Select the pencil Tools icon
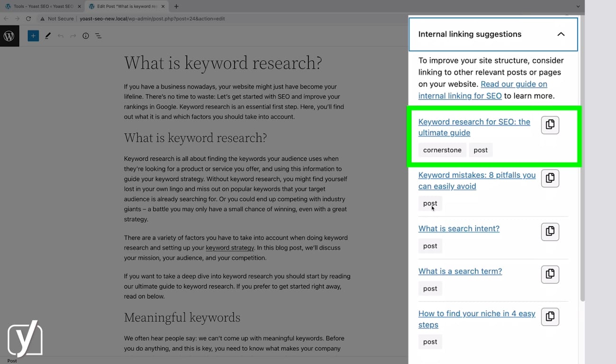The height and width of the screenshot is (364, 616). coord(48,36)
